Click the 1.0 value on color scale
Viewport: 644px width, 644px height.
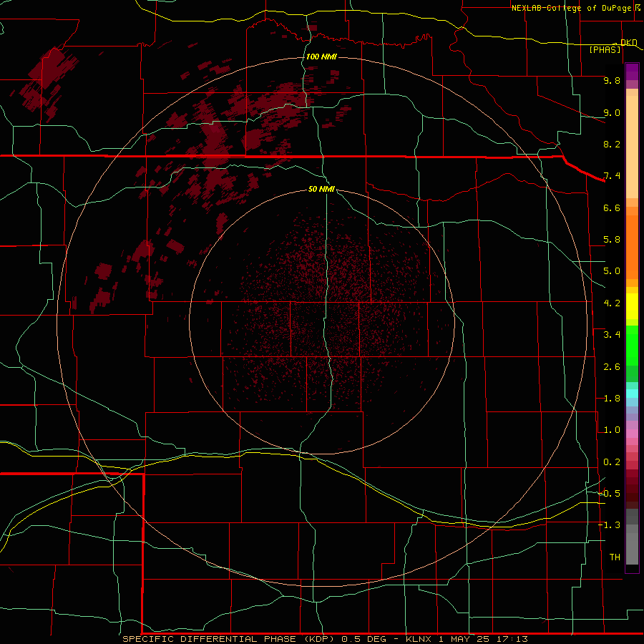point(612,430)
